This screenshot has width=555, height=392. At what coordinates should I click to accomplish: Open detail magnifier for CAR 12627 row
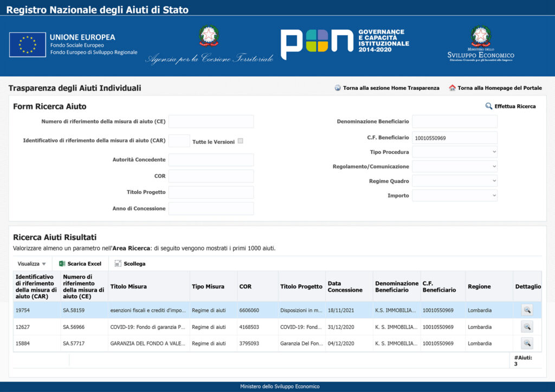click(527, 327)
